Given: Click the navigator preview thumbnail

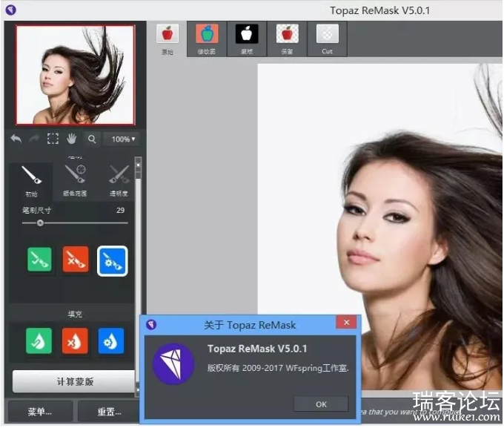Looking at the screenshot, I should tap(75, 75).
